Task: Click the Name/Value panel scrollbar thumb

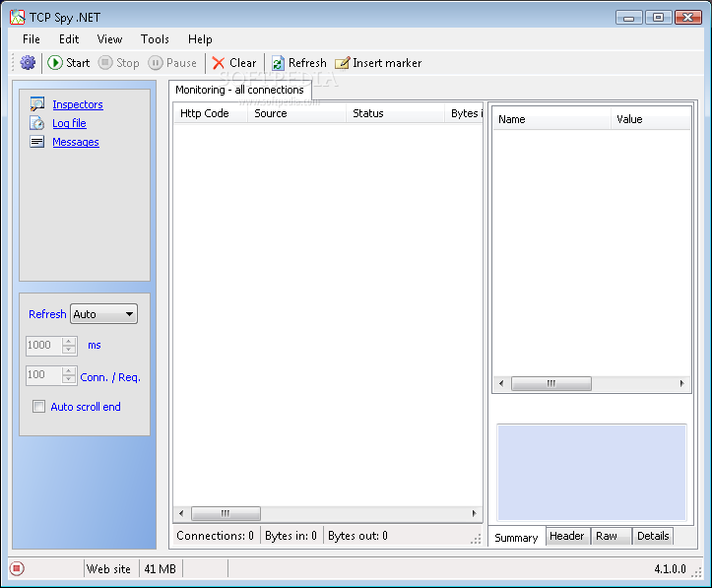Action: pyautogui.click(x=551, y=384)
